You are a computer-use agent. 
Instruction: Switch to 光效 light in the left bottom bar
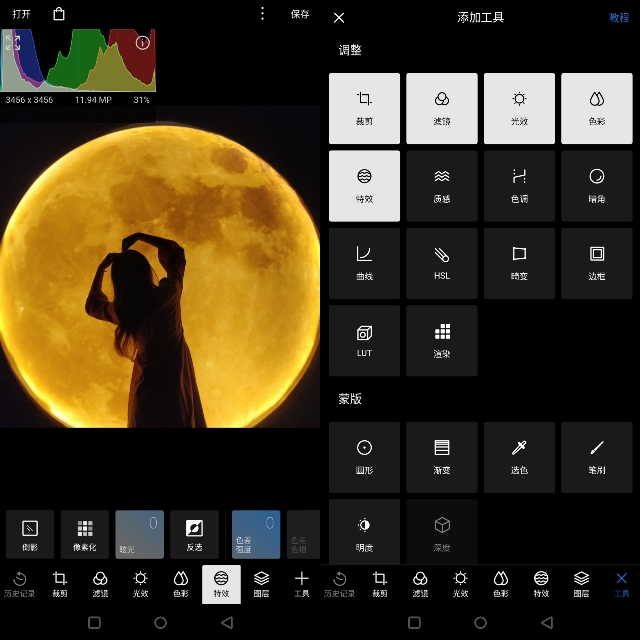coord(140,584)
